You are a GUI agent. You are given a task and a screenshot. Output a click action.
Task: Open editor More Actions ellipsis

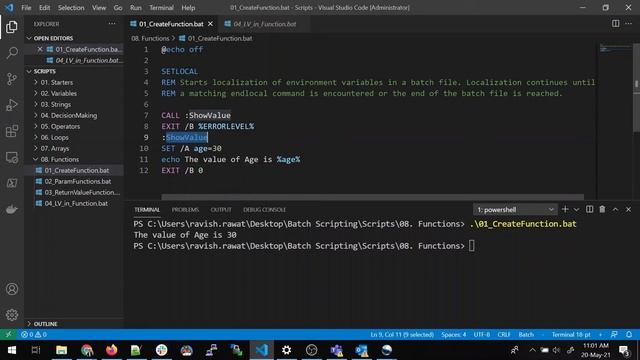[629, 24]
